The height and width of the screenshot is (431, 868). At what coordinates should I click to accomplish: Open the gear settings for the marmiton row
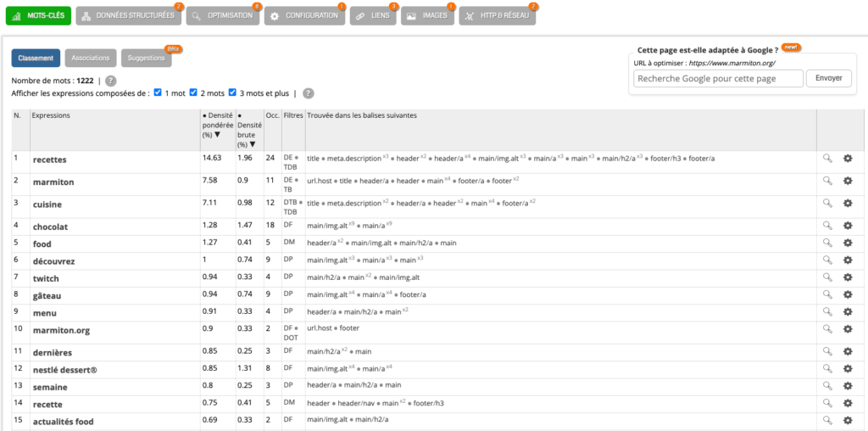847,181
